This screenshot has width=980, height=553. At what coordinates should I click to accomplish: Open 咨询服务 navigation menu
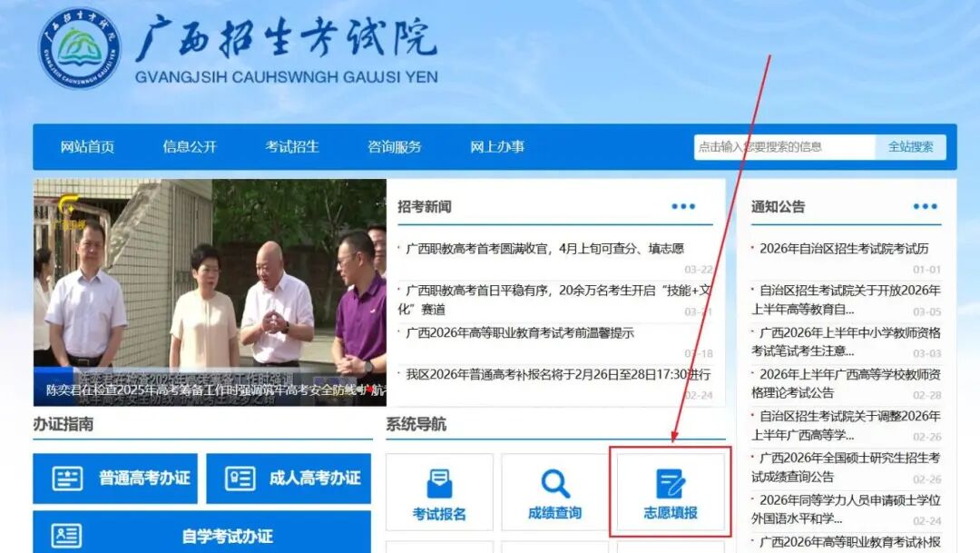[395, 147]
